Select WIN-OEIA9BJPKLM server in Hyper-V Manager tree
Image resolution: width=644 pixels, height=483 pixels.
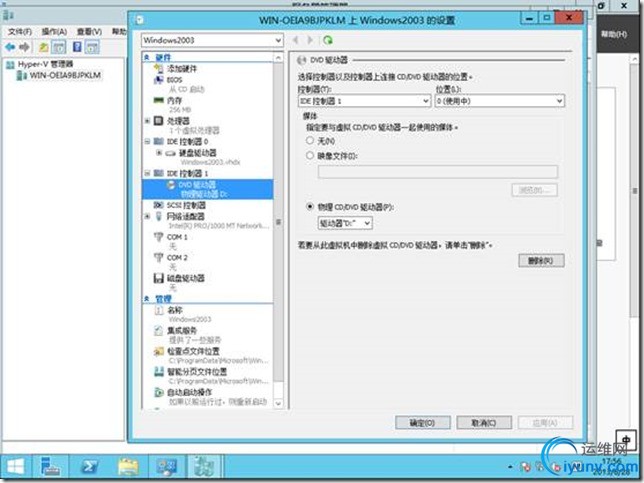[x=65, y=75]
